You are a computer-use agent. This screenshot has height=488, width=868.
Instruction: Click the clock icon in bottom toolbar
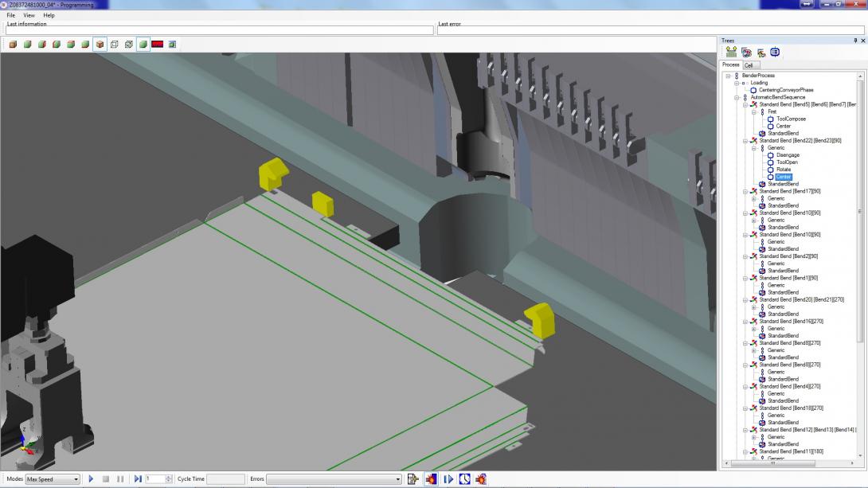pos(464,479)
